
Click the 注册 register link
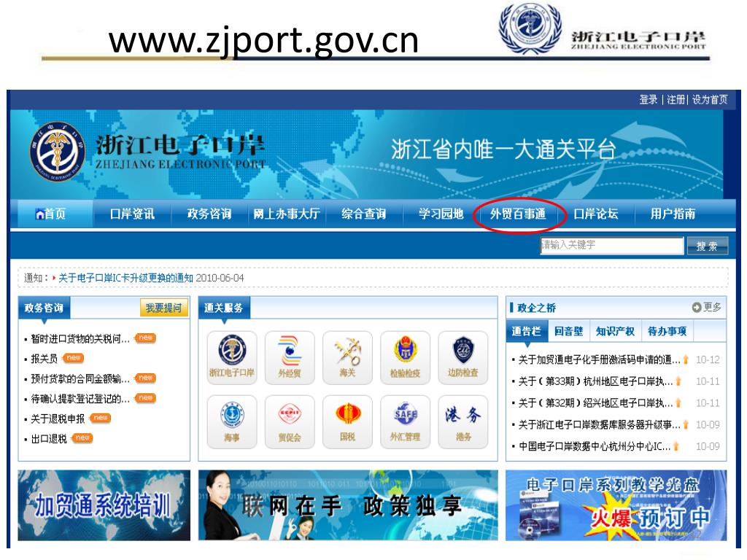[x=676, y=99]
